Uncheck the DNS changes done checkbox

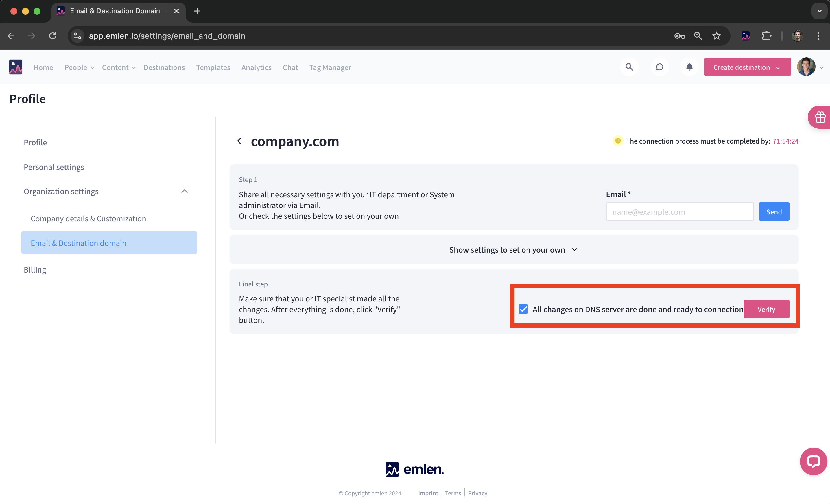[523, 309]
